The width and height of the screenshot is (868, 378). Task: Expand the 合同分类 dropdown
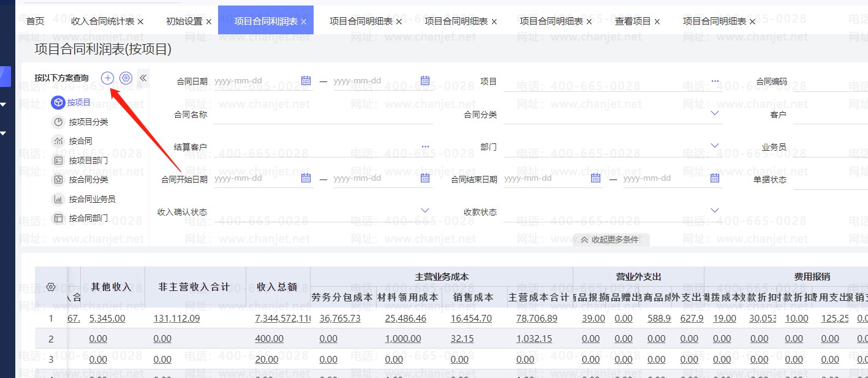coord(715,113)
